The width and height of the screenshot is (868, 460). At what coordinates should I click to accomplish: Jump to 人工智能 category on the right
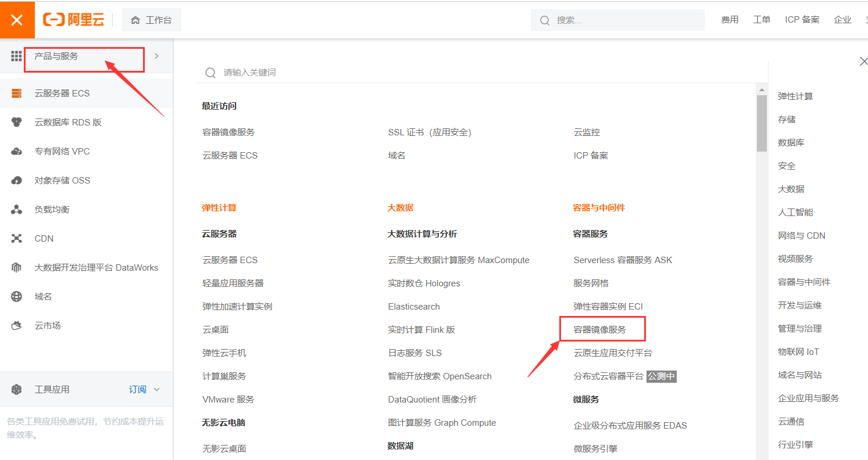click(x=795, y=213)
